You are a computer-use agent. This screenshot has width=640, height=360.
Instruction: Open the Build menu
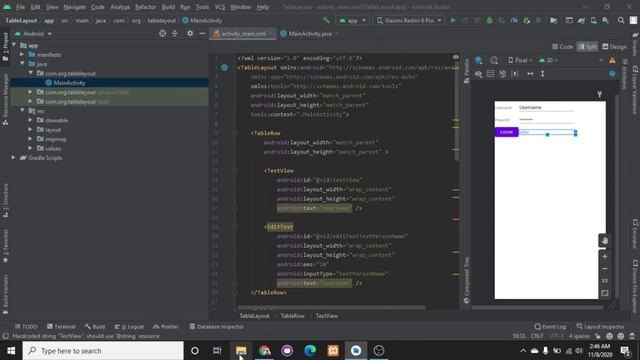pos(168,7)
